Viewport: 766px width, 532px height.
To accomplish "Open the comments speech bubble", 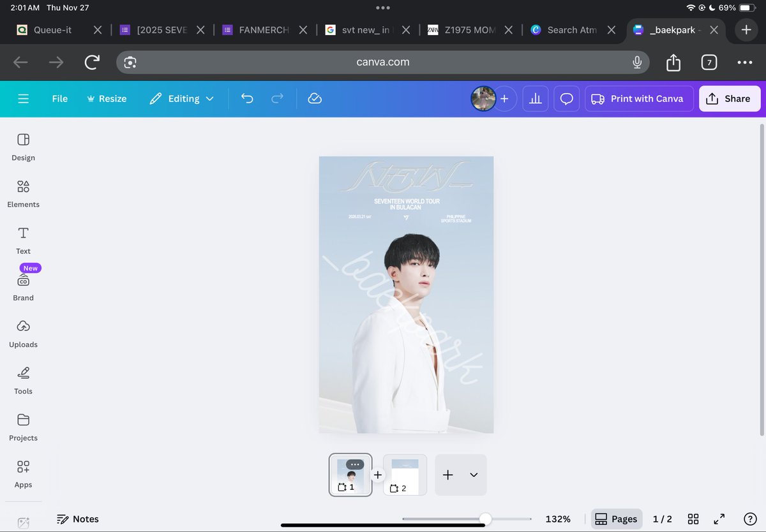I will [x=566, y=99].
